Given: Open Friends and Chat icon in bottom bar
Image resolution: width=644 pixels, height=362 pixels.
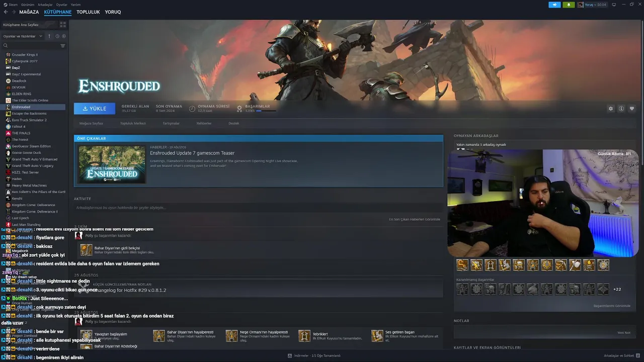Looking at the screenshot, I should point(639,355).
